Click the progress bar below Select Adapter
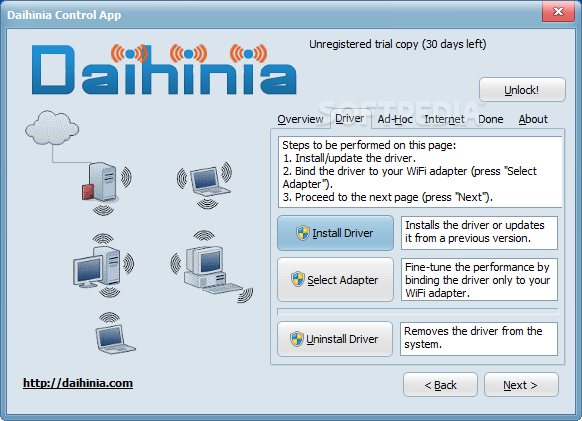The height and width of the screenshot is (421, 582). (x=418, y=311)
